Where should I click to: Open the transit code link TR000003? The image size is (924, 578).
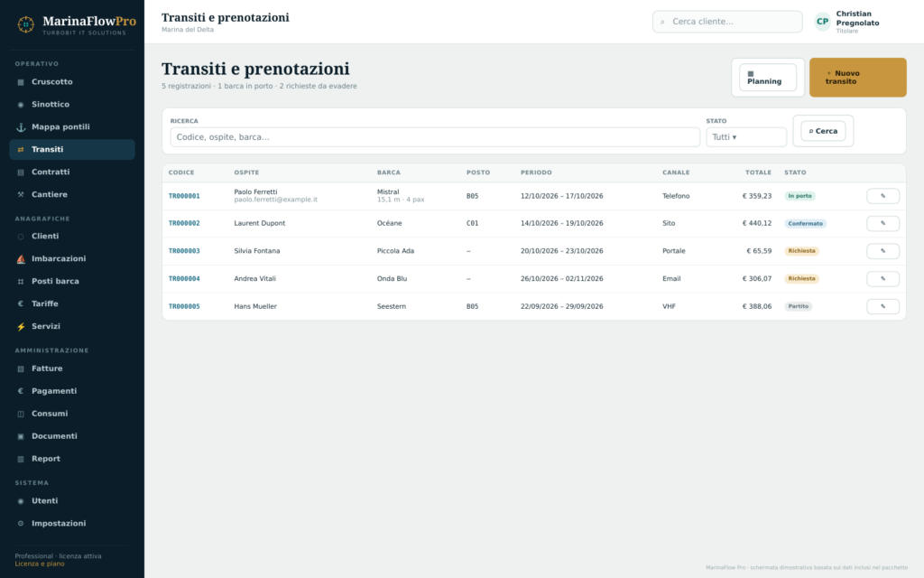coord(184,251)
